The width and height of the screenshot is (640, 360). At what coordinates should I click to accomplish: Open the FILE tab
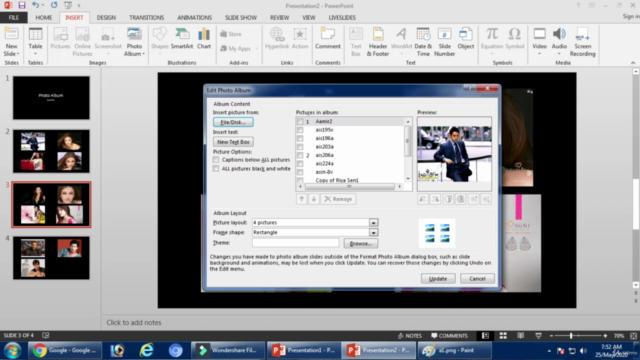(x=13, y=18)
